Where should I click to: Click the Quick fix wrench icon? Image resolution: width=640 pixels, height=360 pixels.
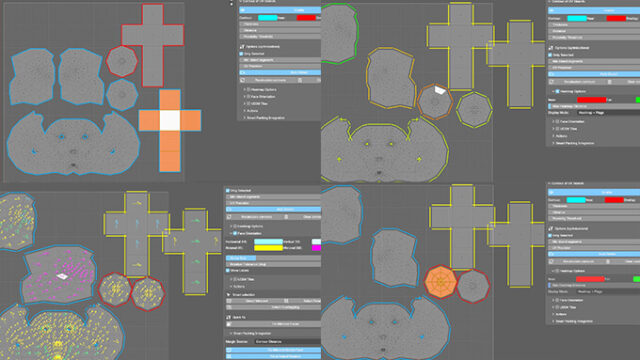pyautogui.click(x=229, y=317)
